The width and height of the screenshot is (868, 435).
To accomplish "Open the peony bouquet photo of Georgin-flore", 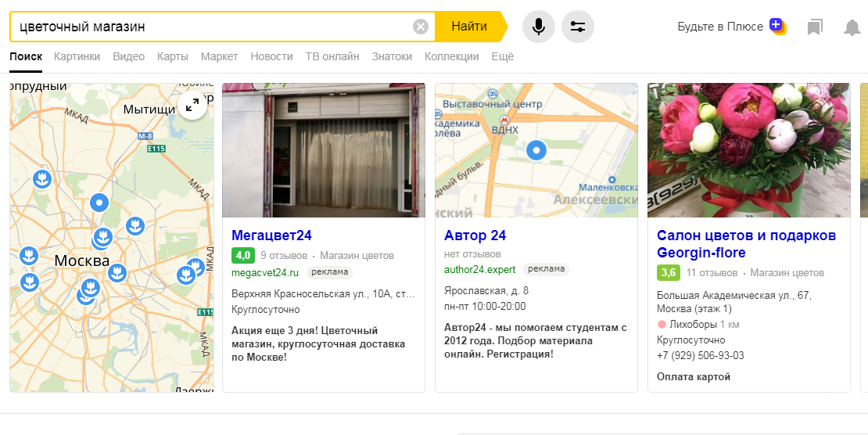I will point(748,150).
